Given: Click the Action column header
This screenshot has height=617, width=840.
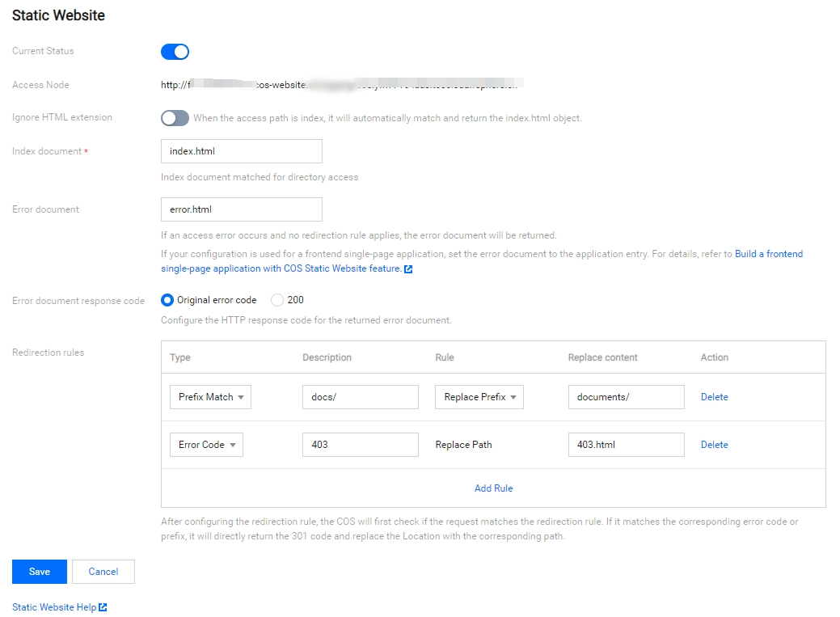Looking at the screenshot, I should click(x=715, y=357).
